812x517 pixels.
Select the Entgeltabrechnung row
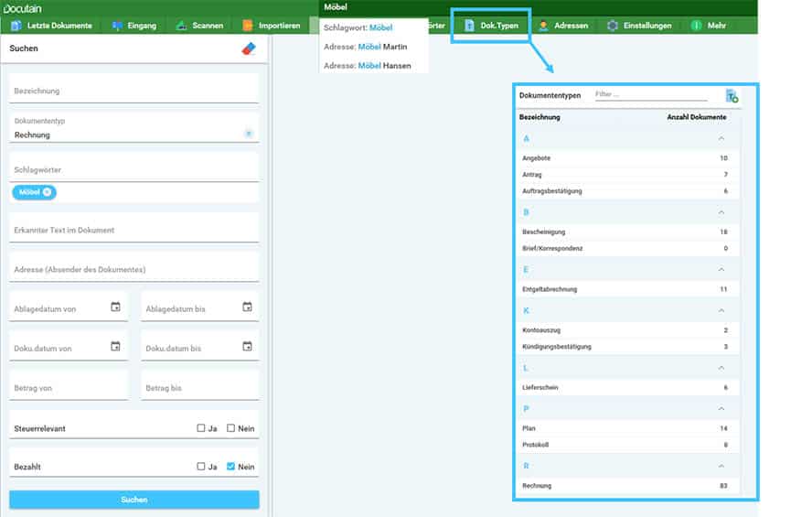pos(628,289)
